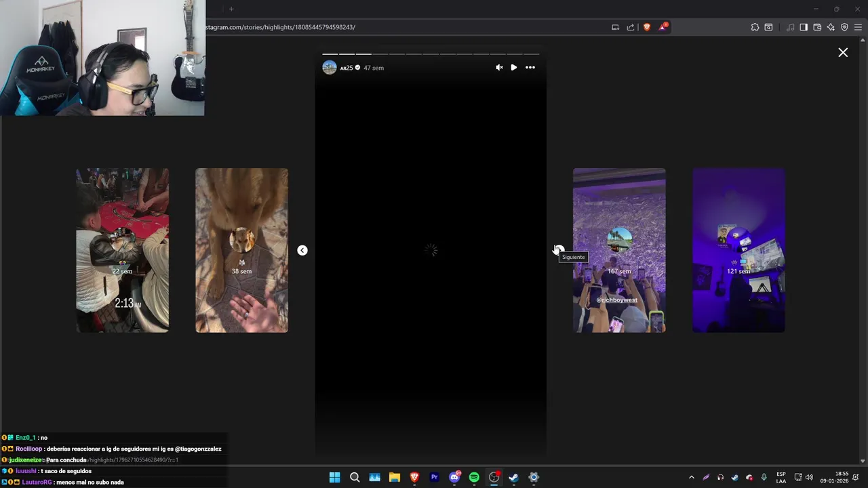Click chat username Rocilloop
868x488 pixels.
pos(28,449)
